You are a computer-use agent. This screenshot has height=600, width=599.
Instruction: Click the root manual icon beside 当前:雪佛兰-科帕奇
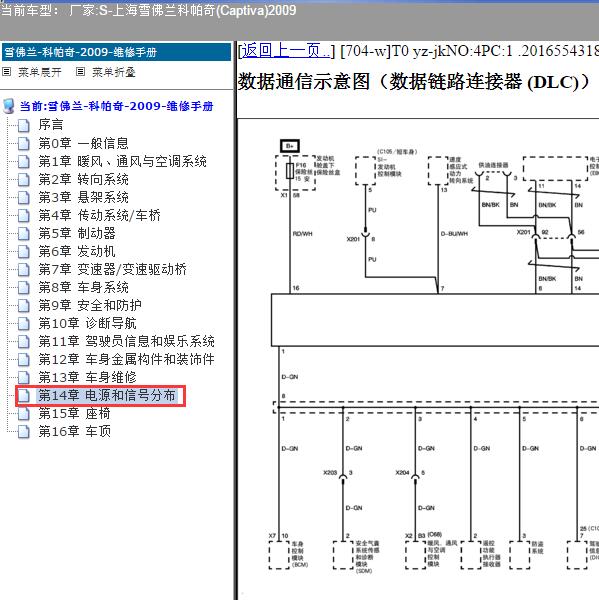tap(9, 106)
